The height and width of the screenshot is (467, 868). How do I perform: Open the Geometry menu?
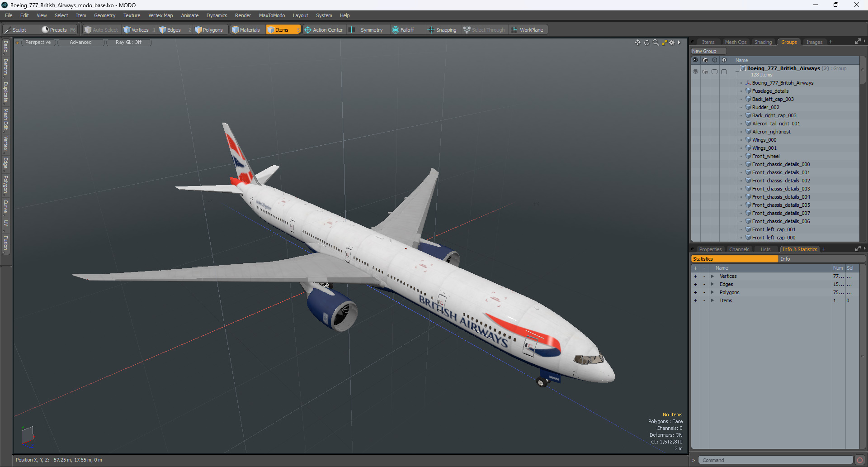(104, 15)
